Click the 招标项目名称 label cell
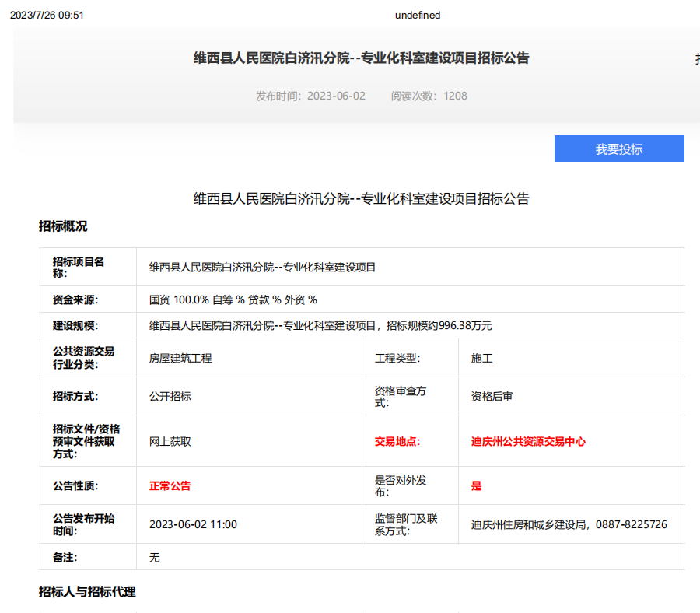Image resolution: width=700 pixels, height=613 pixels. click(79, 267)
